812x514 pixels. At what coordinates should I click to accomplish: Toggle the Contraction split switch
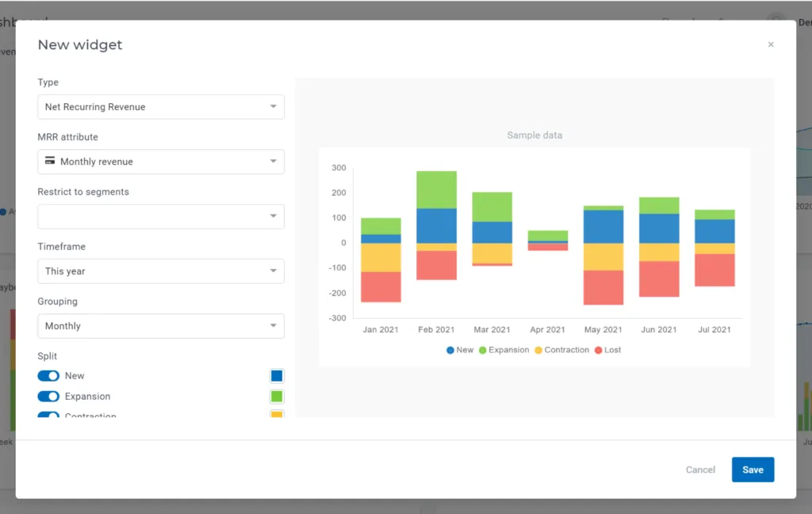[48, 415]
